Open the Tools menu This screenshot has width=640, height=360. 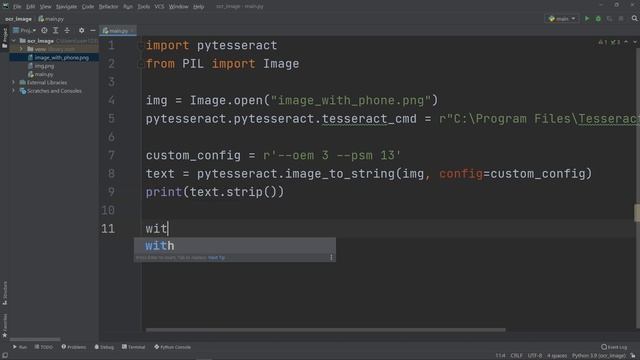coord(143,7)
